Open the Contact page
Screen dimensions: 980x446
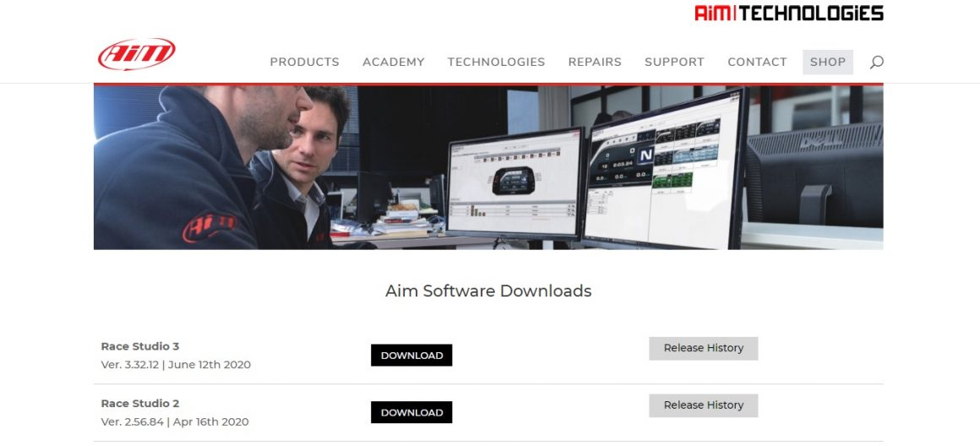[x=757, y=62]
